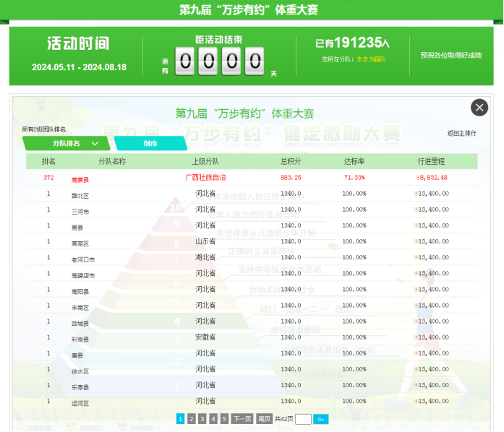Open the 三河市 team entry
504x432 pixels.
80,212
